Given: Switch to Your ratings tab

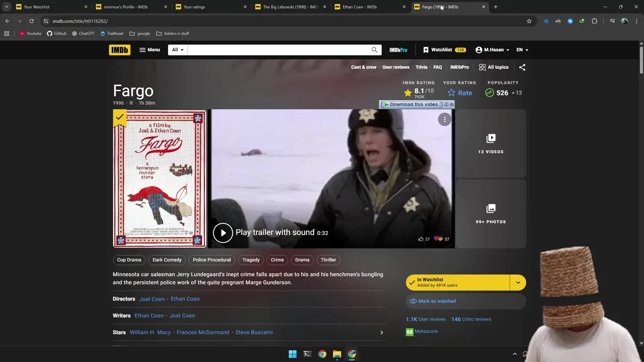Looking at the screenshot, I should (210, 7).
